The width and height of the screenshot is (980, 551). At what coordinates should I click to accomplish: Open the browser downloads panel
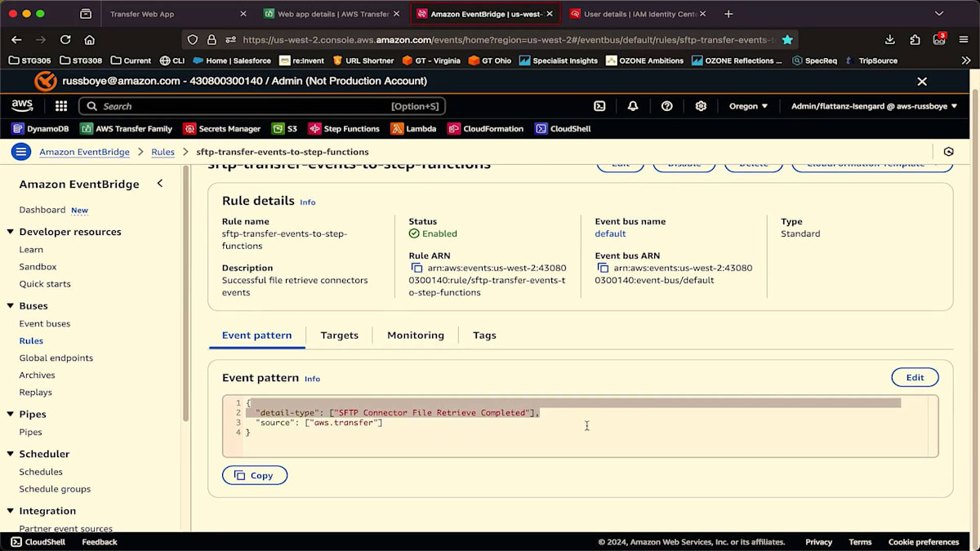pyautogui.click(x=890, y=39)
